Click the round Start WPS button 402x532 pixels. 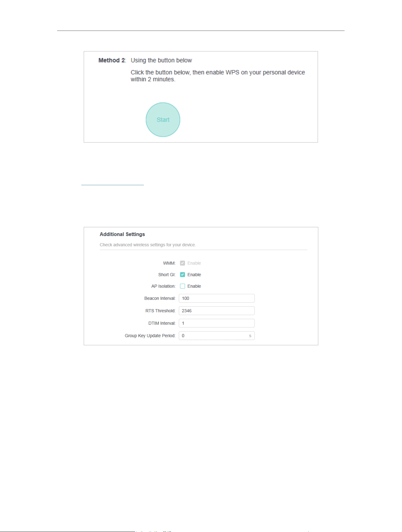pyautogui.click(x=163, y=120)
